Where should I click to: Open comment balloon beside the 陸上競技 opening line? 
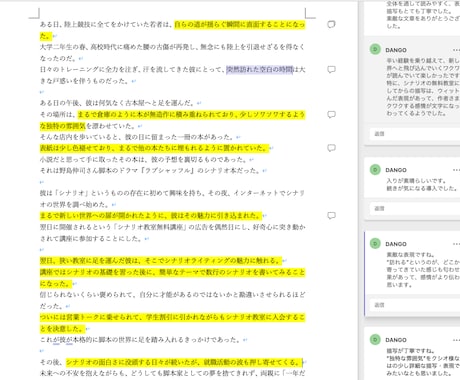click(x=331, y=24)
